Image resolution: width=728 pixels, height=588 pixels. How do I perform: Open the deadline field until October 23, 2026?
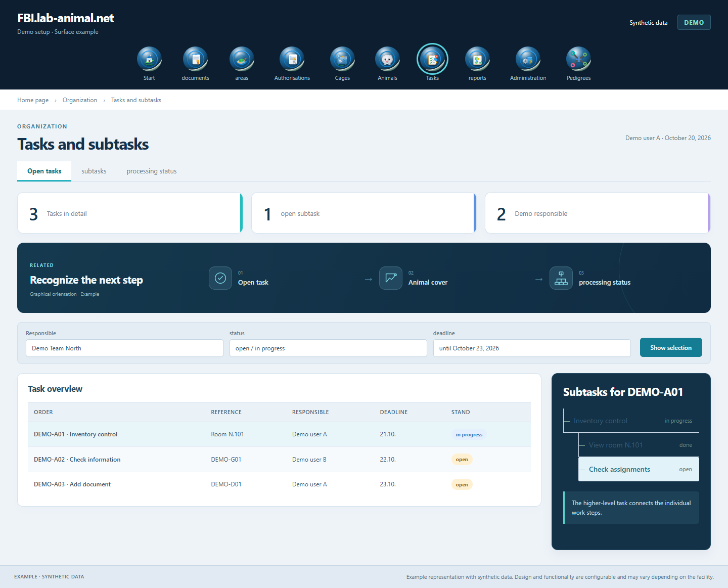coord(532,348)
